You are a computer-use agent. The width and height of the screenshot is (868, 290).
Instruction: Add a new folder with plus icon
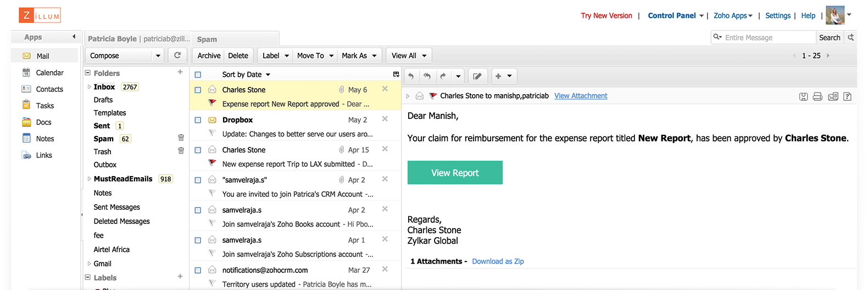tap(180, 72)
